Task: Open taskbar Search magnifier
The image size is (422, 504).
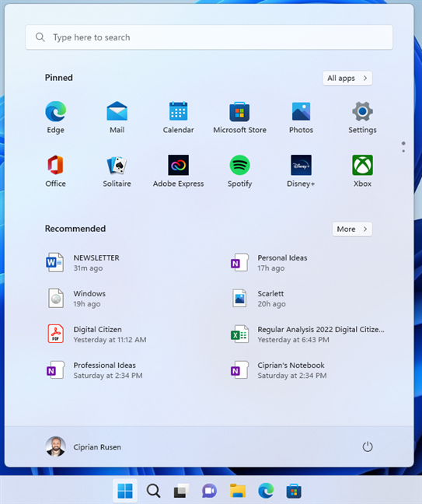Action: pos(153,491)
